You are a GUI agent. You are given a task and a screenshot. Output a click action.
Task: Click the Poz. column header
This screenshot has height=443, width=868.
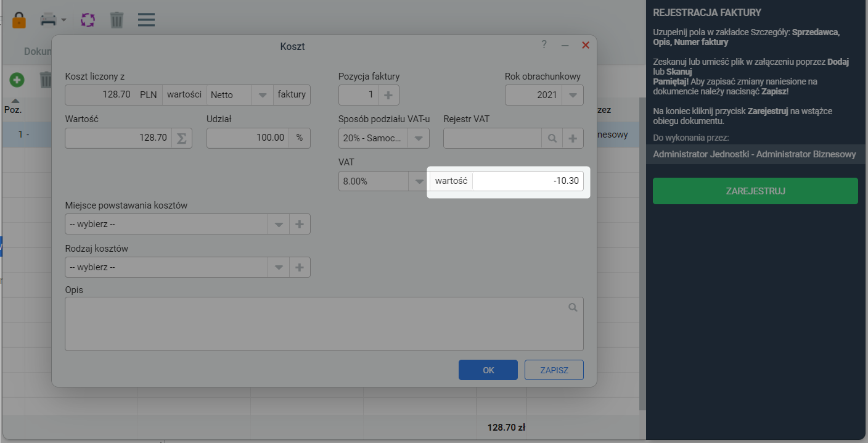(x=13, y=109)
